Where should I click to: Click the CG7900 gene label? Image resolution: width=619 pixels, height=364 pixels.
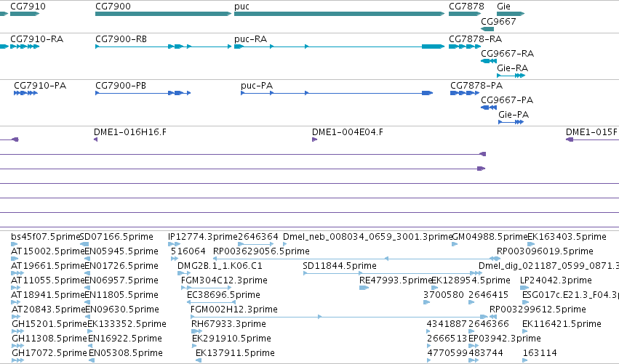click(x=113, y=7)
